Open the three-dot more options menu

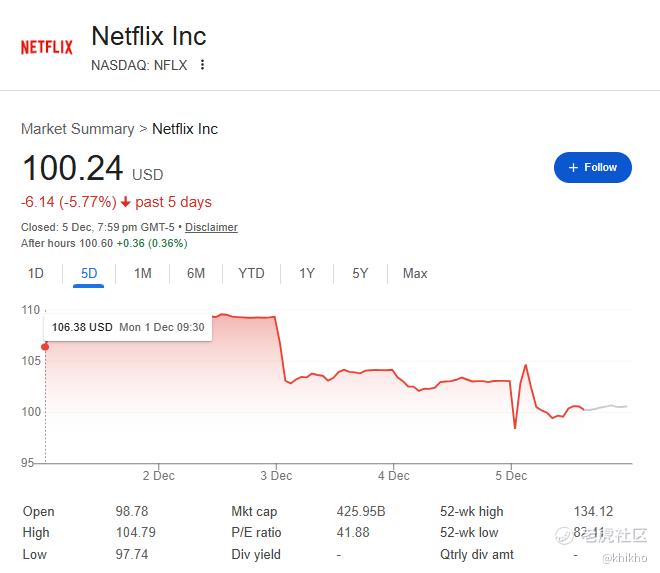tap(203, 65)
